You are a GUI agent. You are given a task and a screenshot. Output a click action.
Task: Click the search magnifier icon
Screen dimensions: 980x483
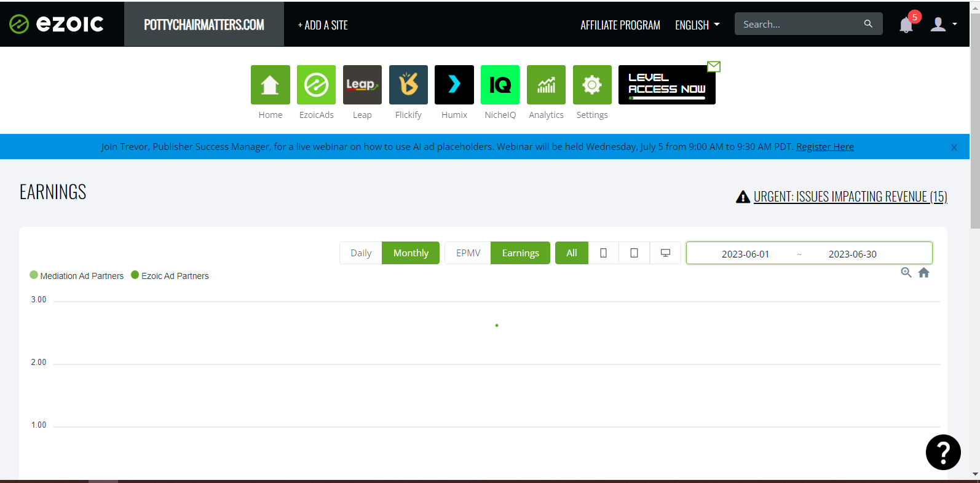pyautogui.click(x=868, y=24)
